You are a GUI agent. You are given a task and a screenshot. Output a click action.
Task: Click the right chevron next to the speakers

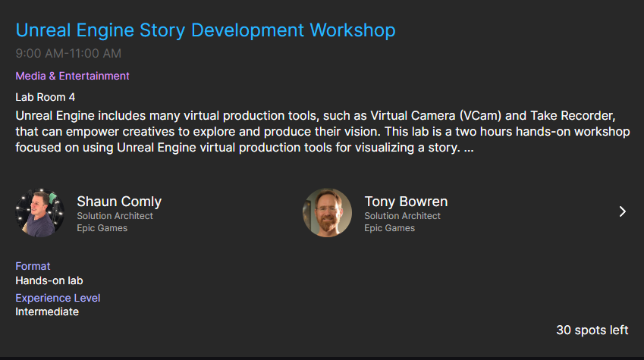(x=622, y=211)
